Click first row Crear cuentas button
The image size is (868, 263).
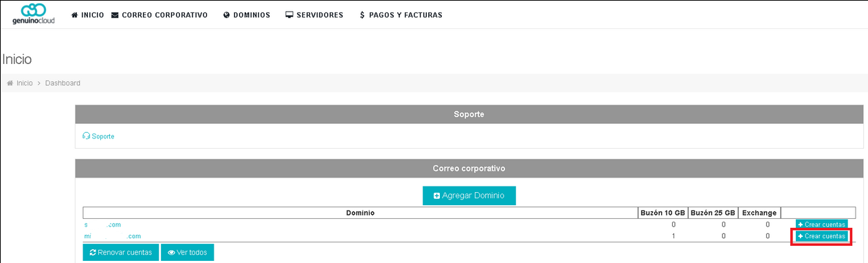[x=821, y=224]
